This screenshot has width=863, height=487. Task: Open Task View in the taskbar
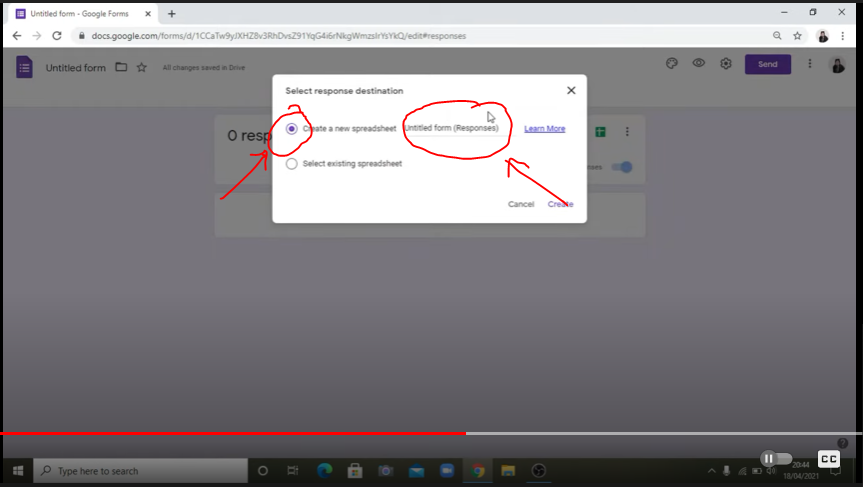pos(293,471)
